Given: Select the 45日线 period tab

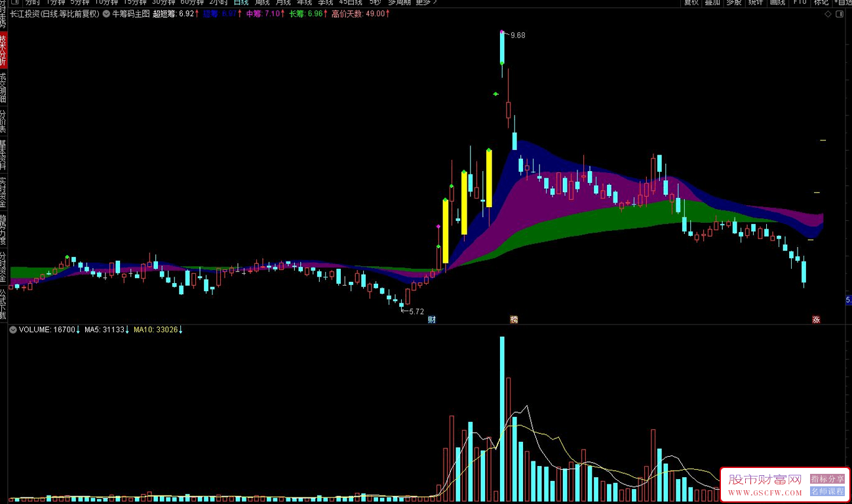Looking at the screenshot, I should (x=350, y=2).
